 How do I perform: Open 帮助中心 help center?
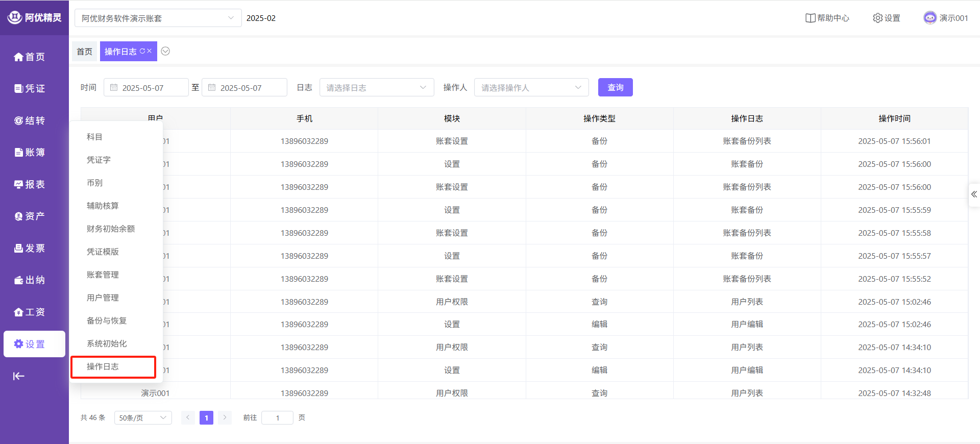coord(827,18)
